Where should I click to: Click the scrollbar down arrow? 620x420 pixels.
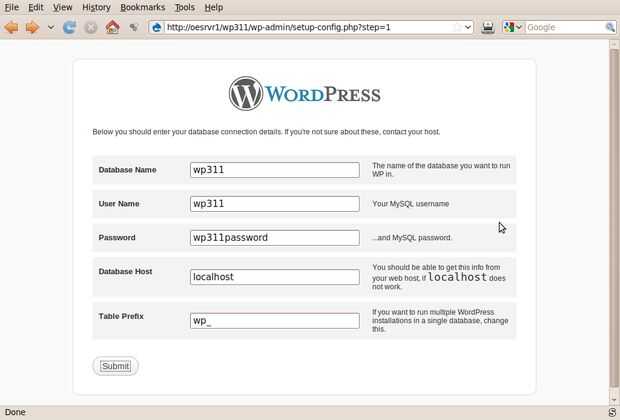(614, 399)
